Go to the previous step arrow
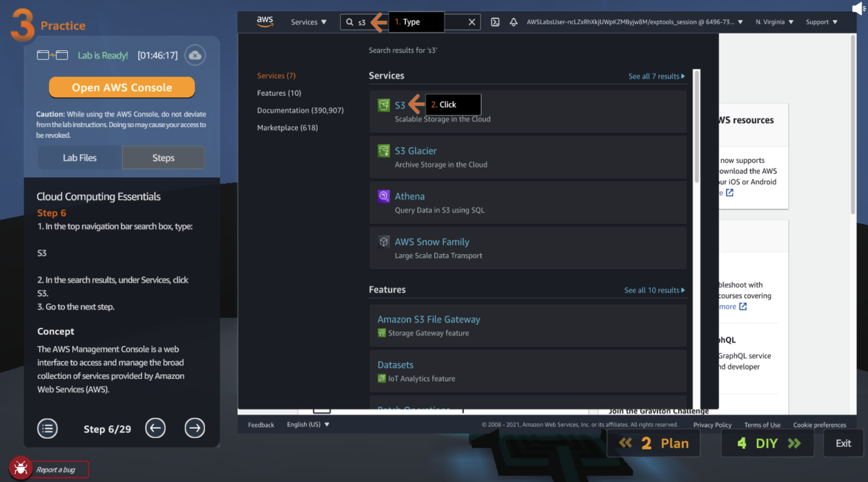868x482 pixels. tap(155, 429)
